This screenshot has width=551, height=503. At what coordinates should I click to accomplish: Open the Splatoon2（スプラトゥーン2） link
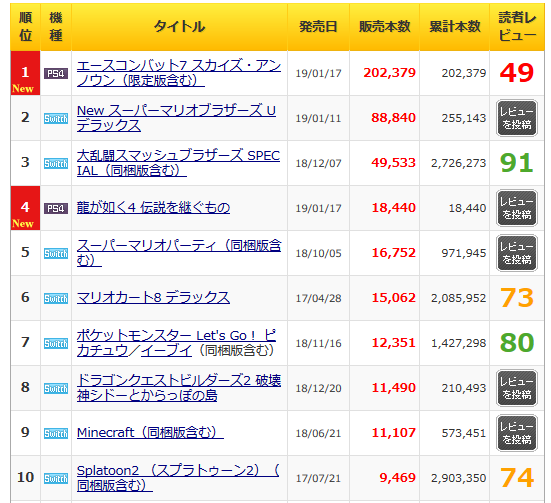coord(178,478)
